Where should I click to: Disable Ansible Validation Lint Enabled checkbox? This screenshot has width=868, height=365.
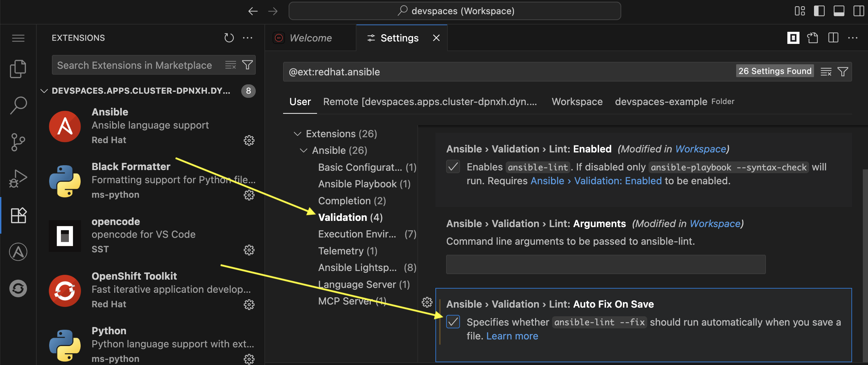coord(453,167)
